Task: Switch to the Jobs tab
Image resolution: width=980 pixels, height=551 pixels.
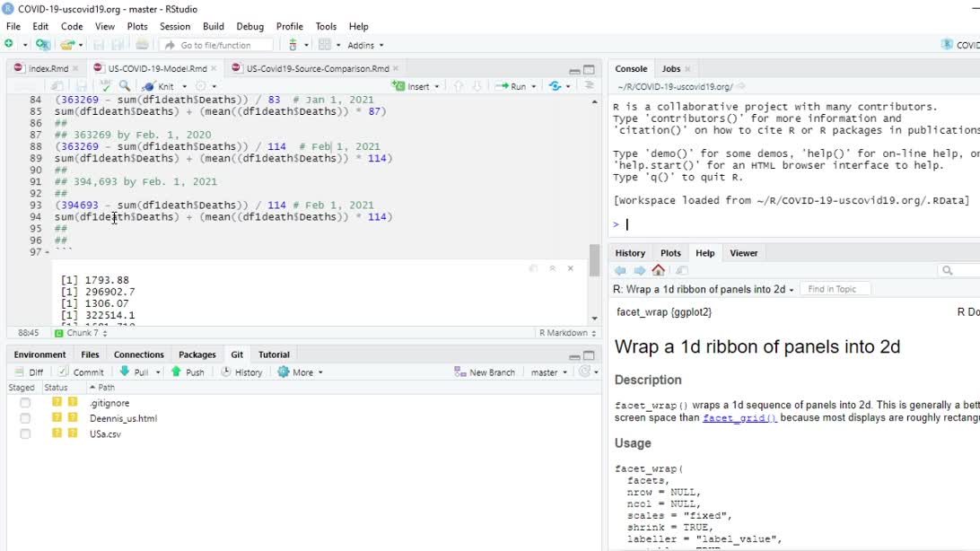Action: [670, 69]
